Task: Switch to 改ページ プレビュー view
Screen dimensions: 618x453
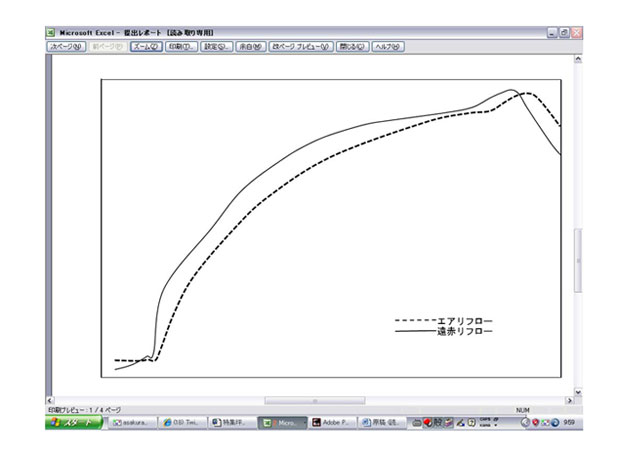Action: click(x=301, y=46)
